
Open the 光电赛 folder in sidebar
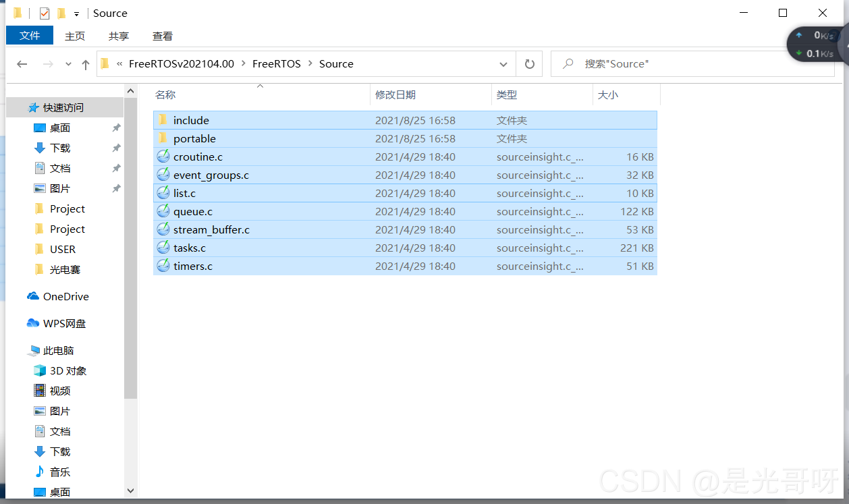point(65,269)
